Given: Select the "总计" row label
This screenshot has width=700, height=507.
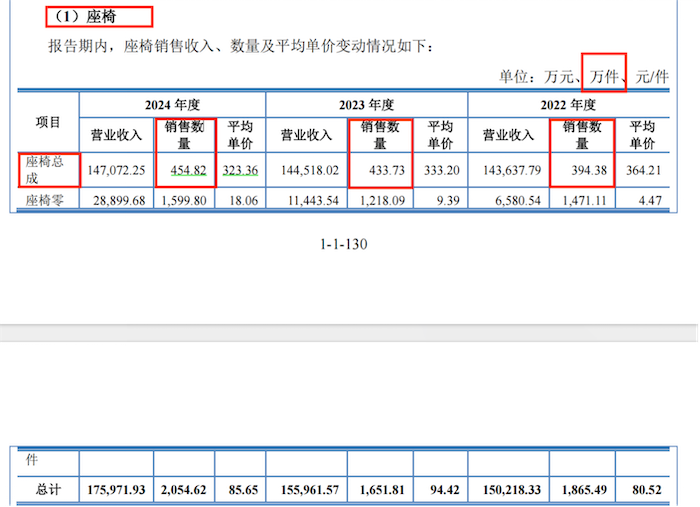Looking at the screenshot, I should [x=48, y=490].
